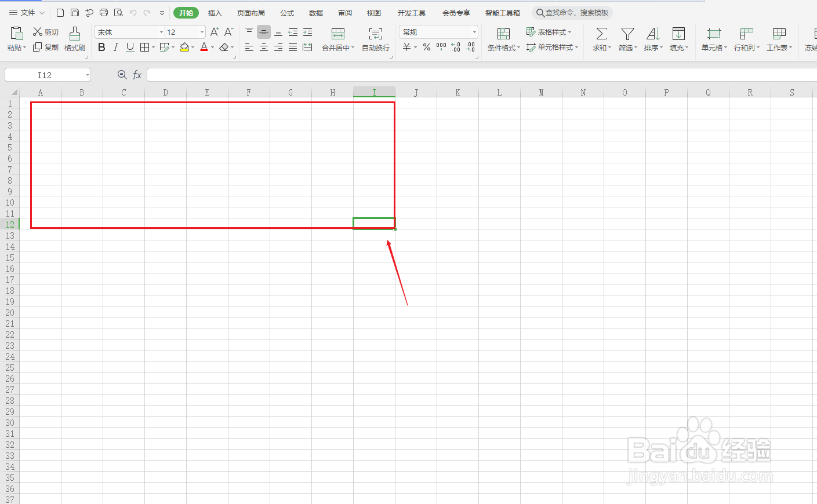
Task: Click the Sum (求和) sigma icon
Action: [x=602, y=34]
